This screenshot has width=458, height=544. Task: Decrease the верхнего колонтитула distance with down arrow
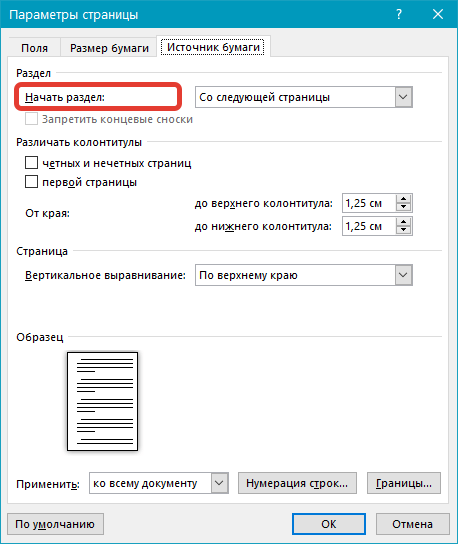[404, 207]
